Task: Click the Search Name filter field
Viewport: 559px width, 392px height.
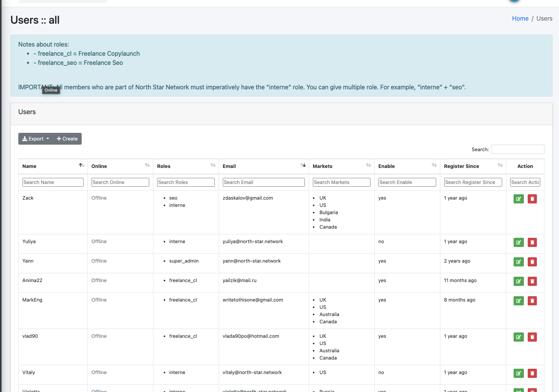Action: 53,182
